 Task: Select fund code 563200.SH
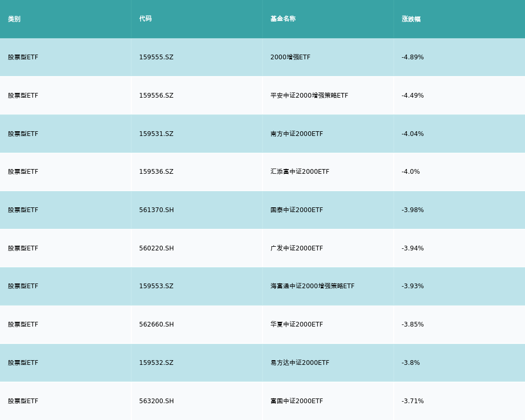tap(156, 401)
